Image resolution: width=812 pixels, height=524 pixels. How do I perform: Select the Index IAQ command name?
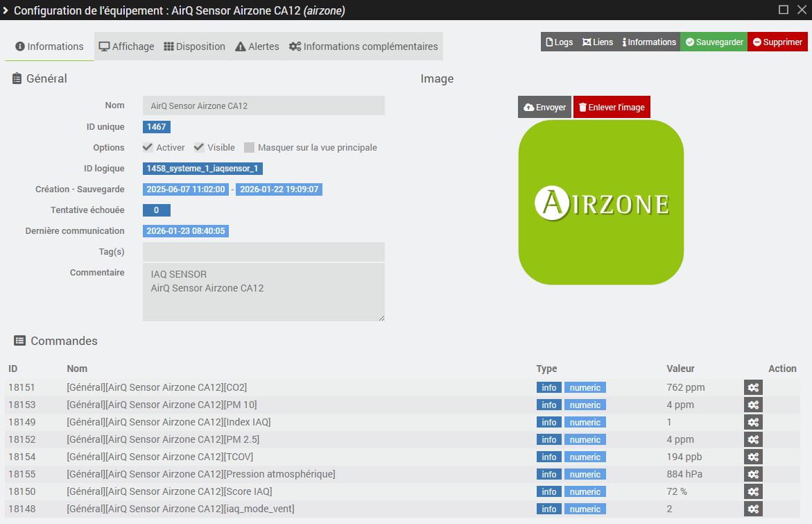(169, 423)
